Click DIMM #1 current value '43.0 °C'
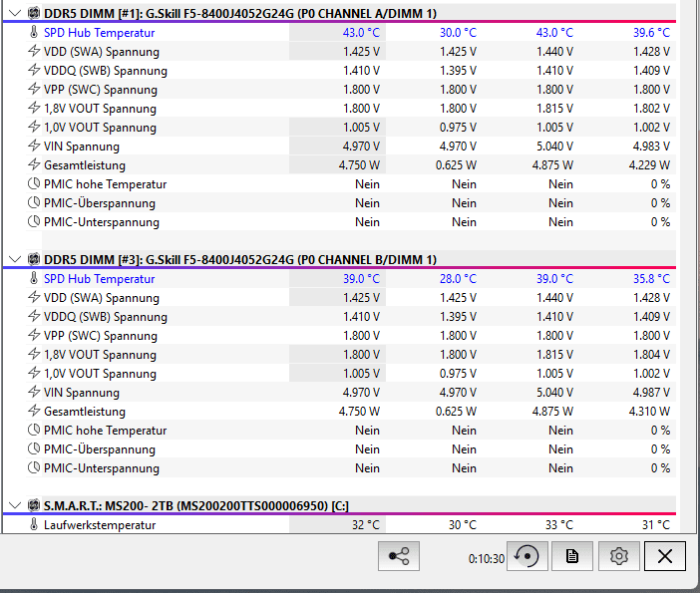Viewport: 700px width, 593px height. pyautogui.click(x=361, y=33)
